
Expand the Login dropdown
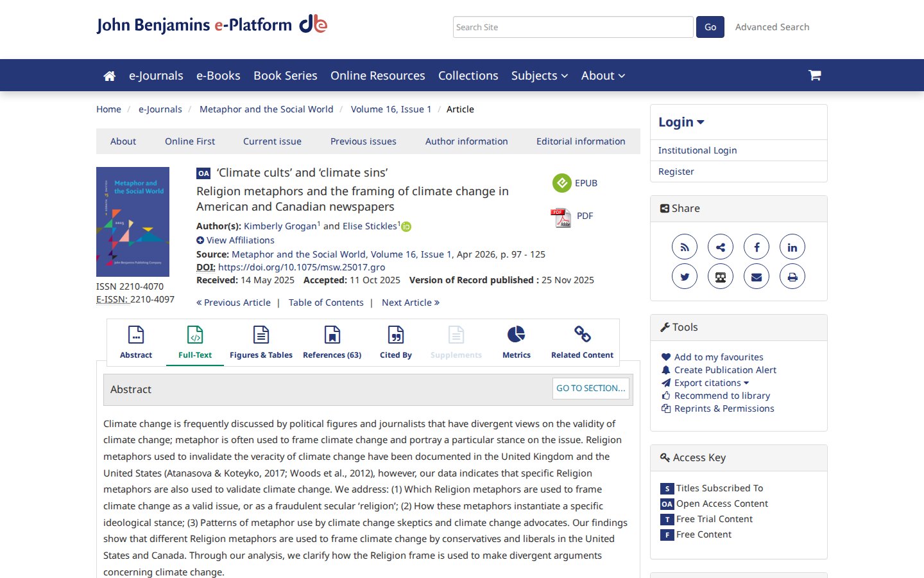point(681,122)
